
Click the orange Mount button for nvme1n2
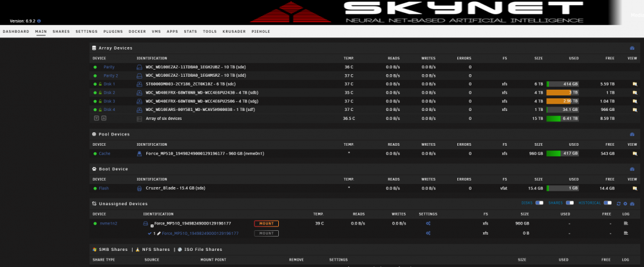[266, 223]
